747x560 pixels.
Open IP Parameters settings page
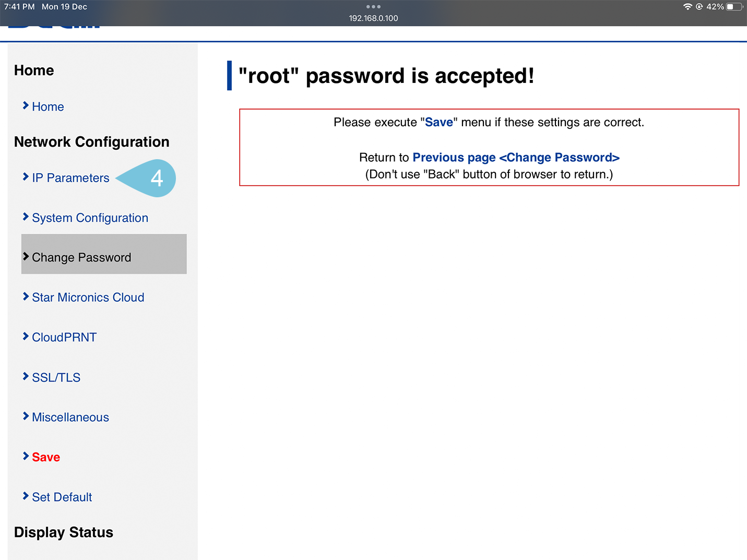70,178
